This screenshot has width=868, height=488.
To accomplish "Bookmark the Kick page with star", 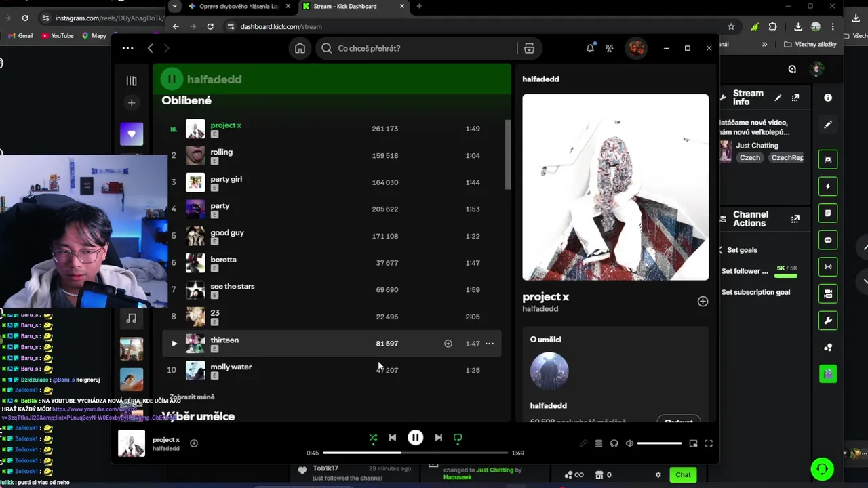I will click(731, 26).
